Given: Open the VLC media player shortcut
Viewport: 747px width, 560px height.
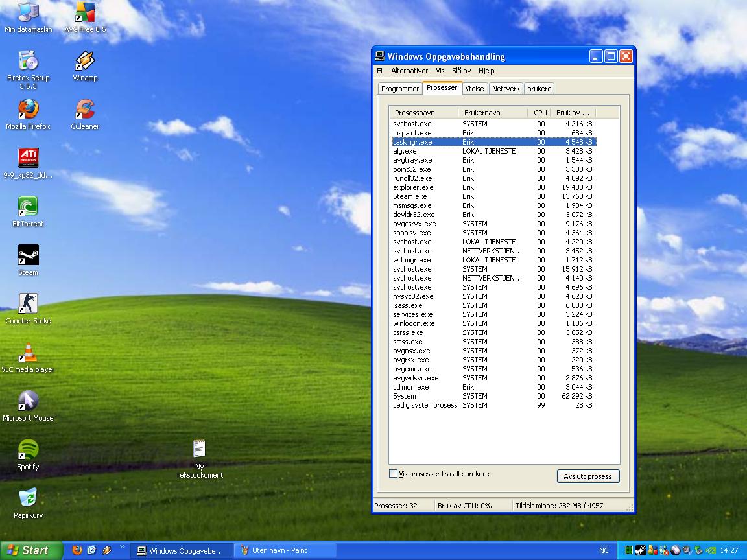Looking at the screenshot, I should [28, 357].
